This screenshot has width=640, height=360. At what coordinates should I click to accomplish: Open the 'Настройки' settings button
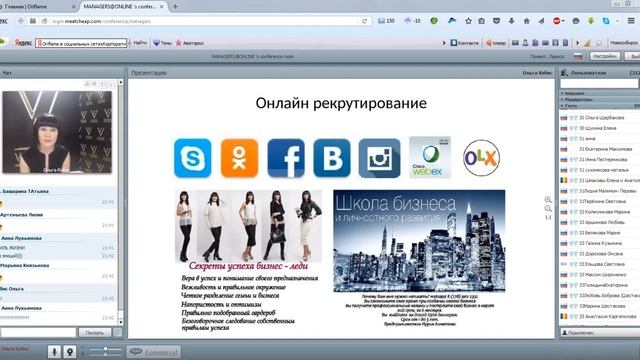coord(605,56)
